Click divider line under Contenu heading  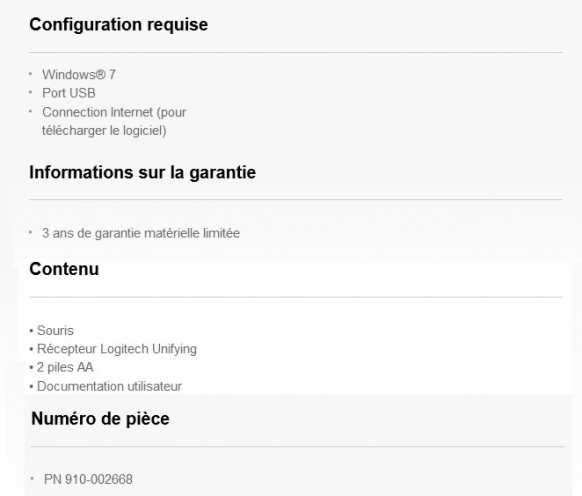pyautogui.click(x=296, y=297)
